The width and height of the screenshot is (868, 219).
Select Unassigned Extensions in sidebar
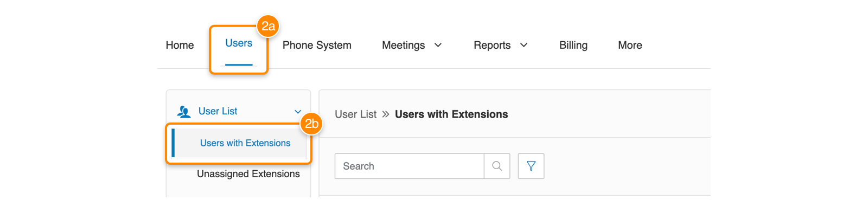pyautogui.click(x=248, y=174)
